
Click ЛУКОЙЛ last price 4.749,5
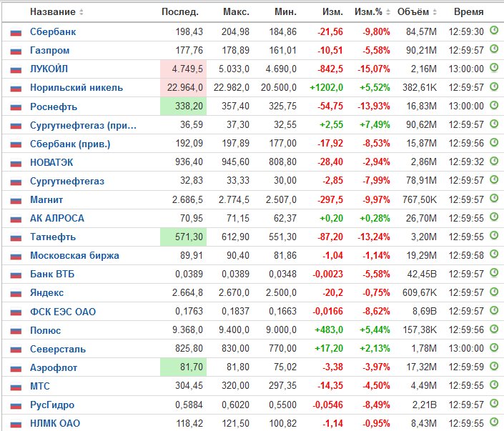click(183, 69)
